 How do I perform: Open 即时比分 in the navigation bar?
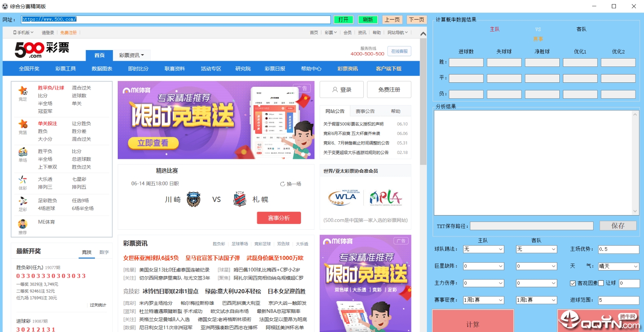138,69
